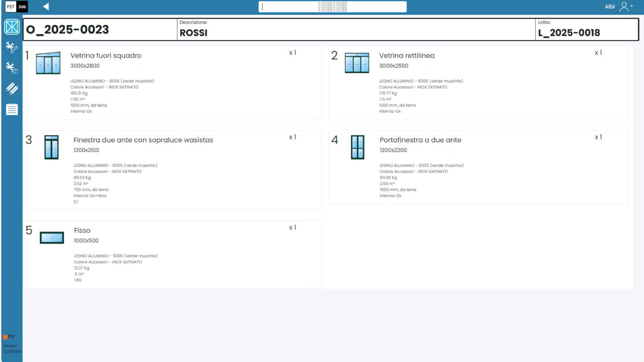Select order number O_2025-0023
The height and width of the screenshot is (362, 644).
click(67, 29)
